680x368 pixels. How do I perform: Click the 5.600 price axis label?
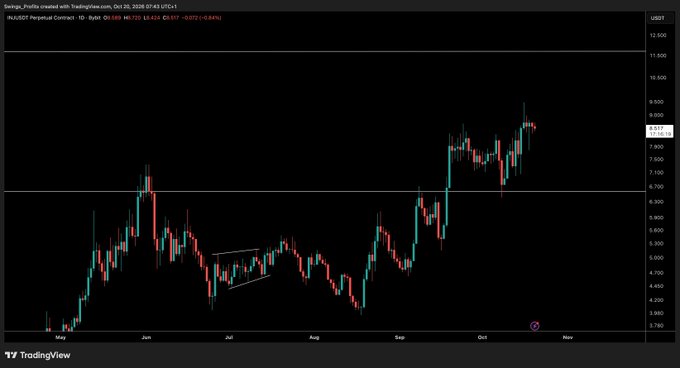[656, 230]
